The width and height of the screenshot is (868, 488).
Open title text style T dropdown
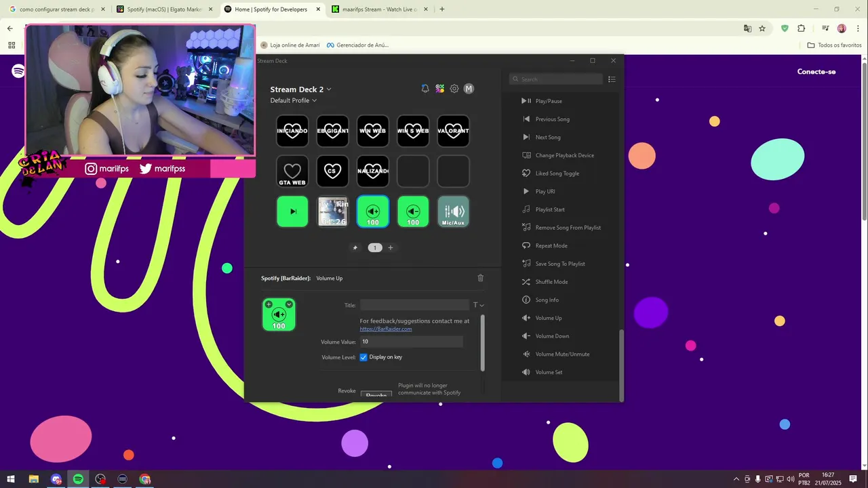tap(478, 305)
